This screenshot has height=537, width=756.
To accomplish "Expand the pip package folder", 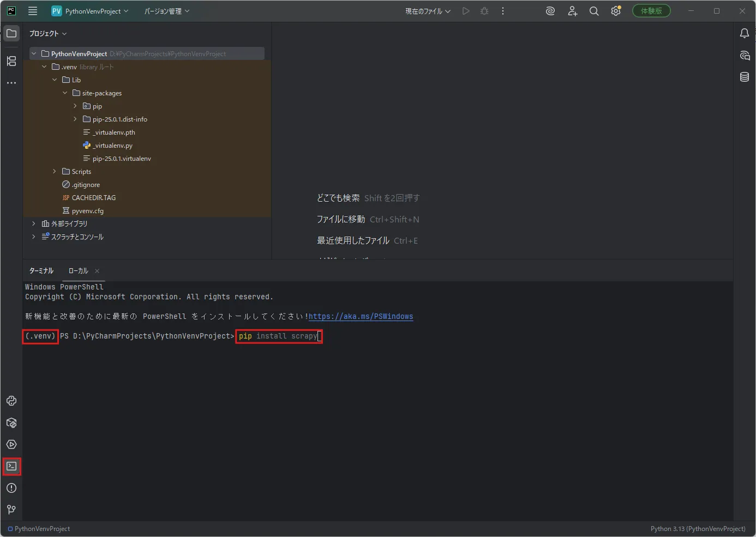I will 75,106.
